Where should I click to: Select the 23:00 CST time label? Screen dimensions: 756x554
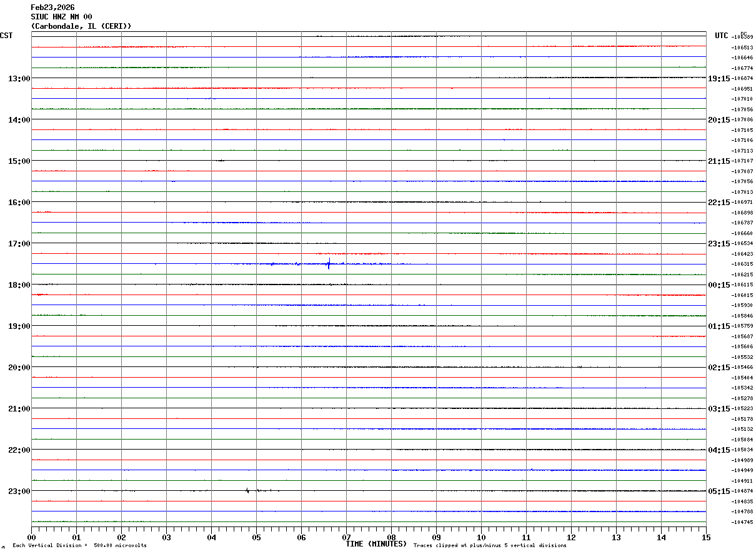point(19,491)
